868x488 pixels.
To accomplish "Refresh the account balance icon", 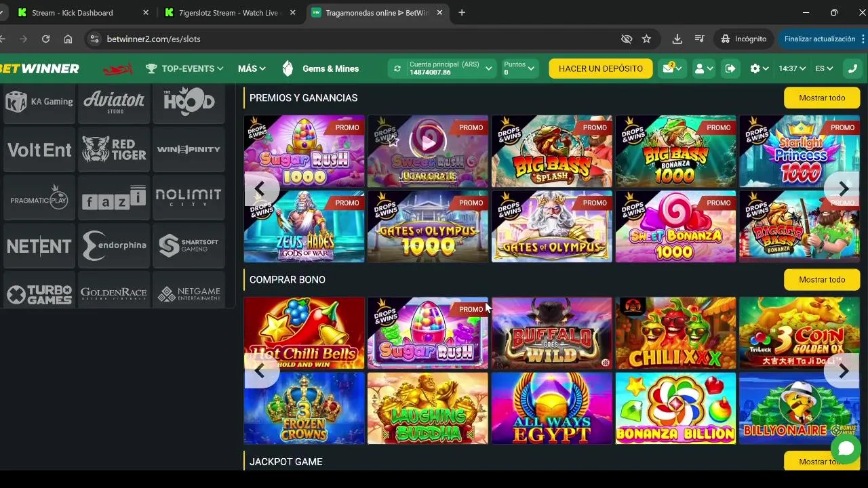I will (x=398, y=68).
